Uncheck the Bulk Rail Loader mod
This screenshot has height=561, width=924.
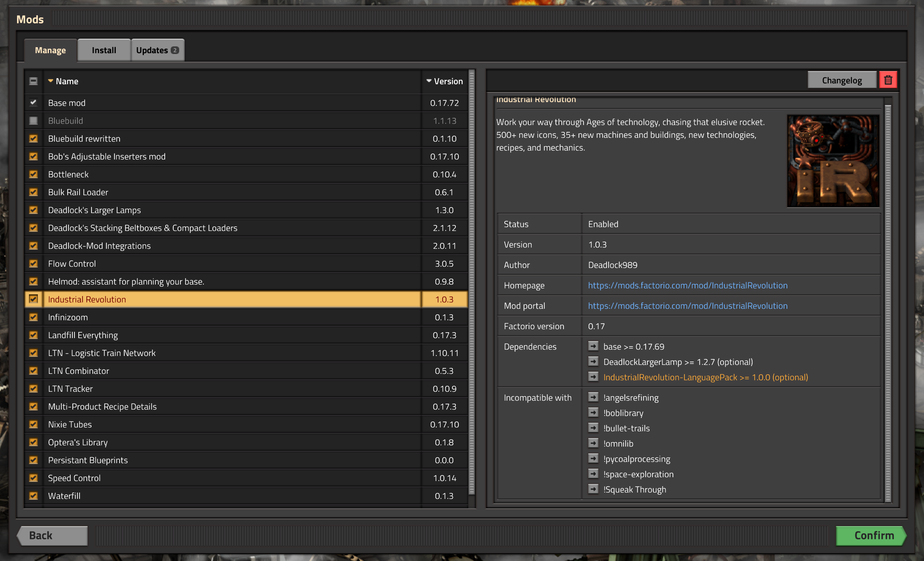(x=33, y=192)
